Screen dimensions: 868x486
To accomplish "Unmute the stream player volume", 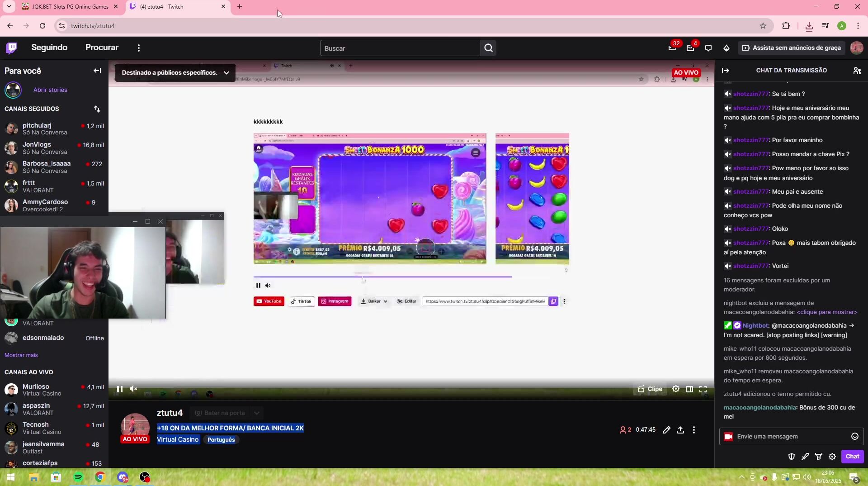I will 133,389.
